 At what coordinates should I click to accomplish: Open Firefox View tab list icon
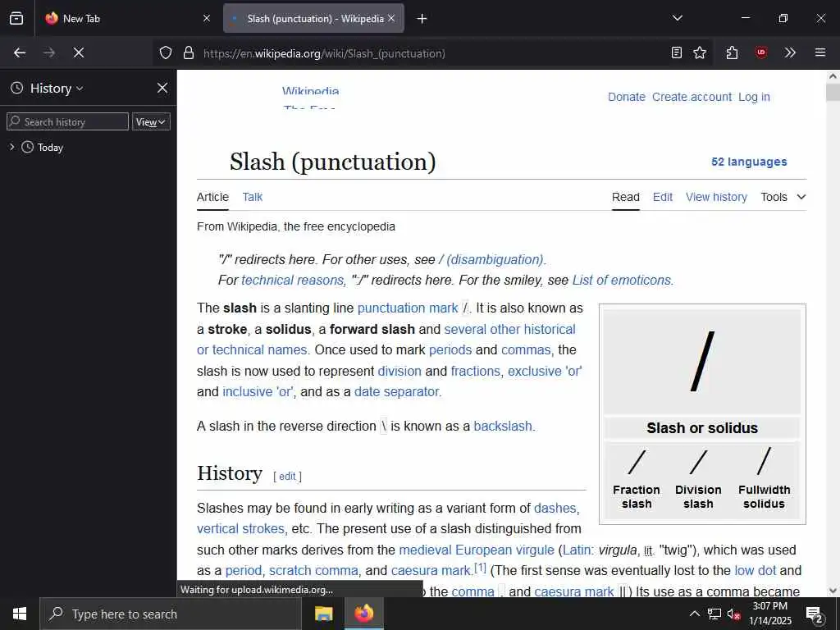(x=16, y=18)
